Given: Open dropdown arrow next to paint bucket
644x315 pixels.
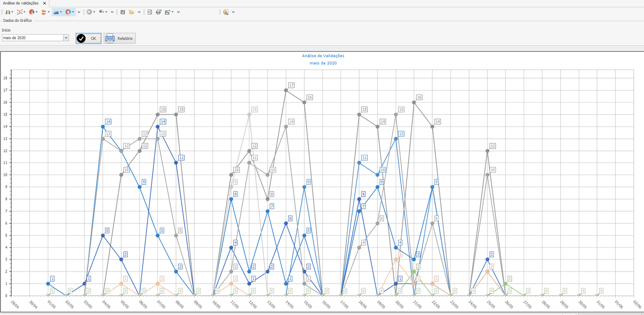Looking at the screenshot, I should 106,12.
